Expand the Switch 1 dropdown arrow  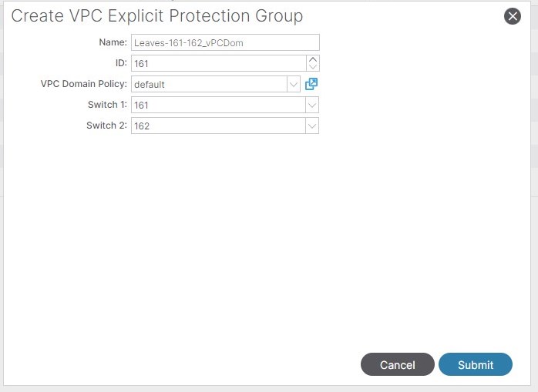312,105
